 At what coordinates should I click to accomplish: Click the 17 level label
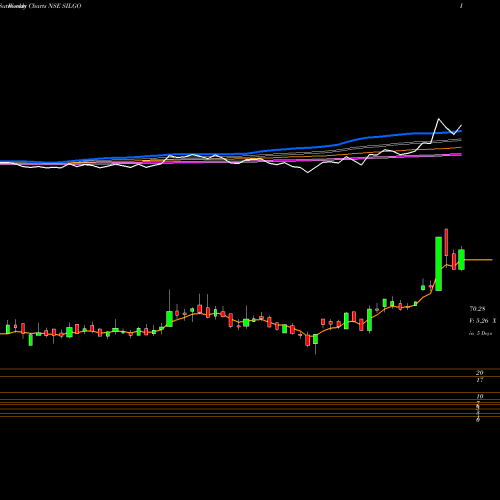tap(480, 380)
